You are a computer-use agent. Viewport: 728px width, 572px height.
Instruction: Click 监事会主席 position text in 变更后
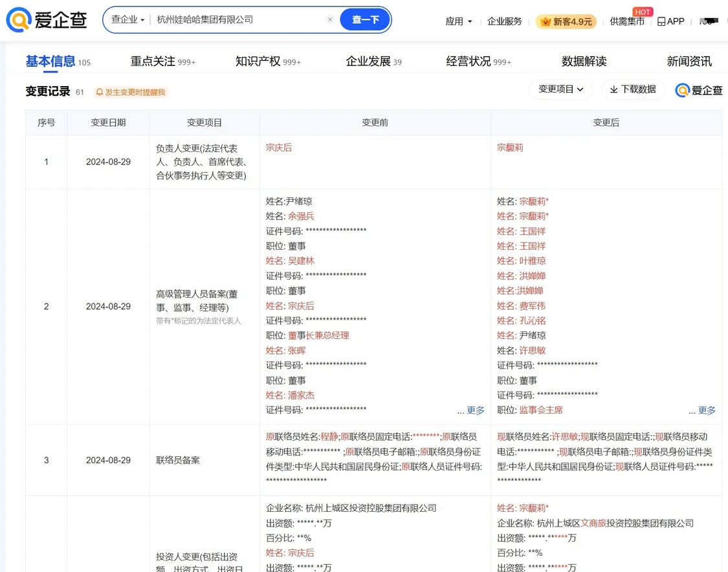[x=541, y=410]
